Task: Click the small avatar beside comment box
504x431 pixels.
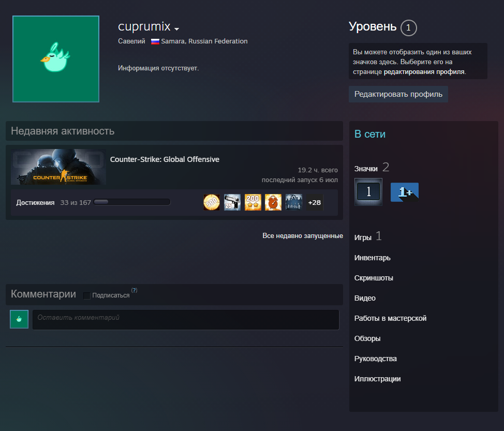Action: point(19,319)
